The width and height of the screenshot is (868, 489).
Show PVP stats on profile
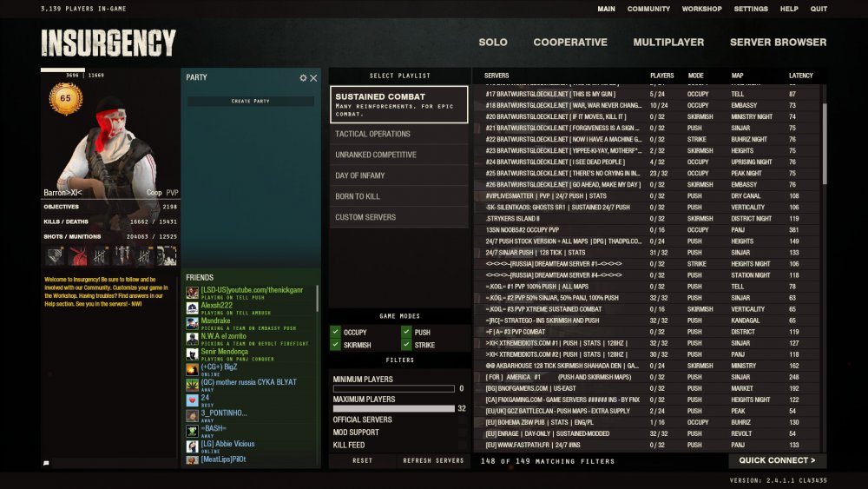[x=172, y=193]
